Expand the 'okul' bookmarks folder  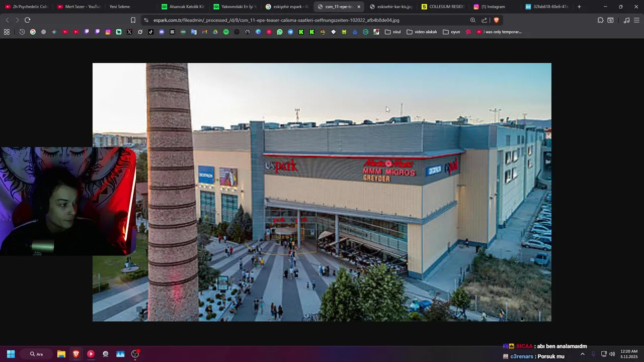click(393, 32)
